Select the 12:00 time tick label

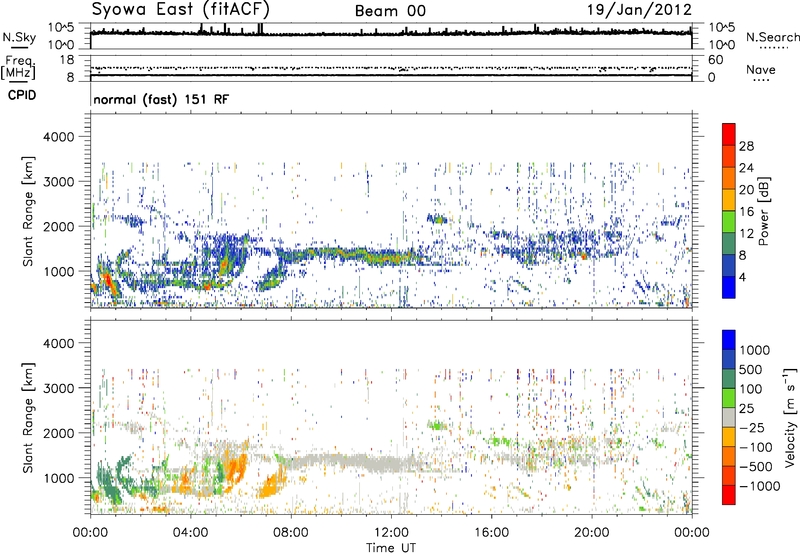pos(391,533)
